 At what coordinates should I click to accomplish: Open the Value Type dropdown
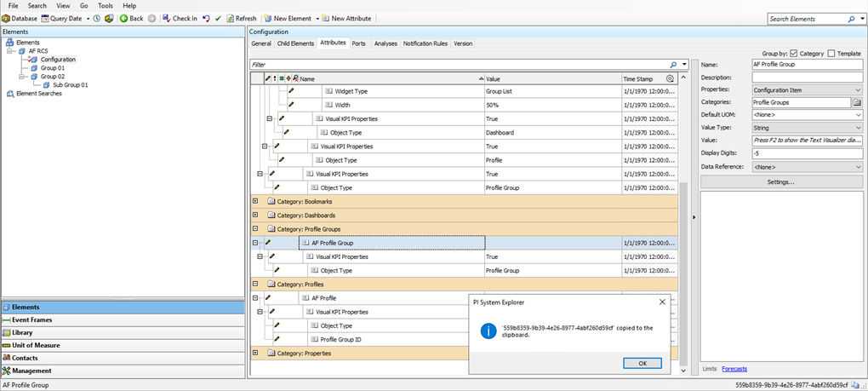(857, 128)
